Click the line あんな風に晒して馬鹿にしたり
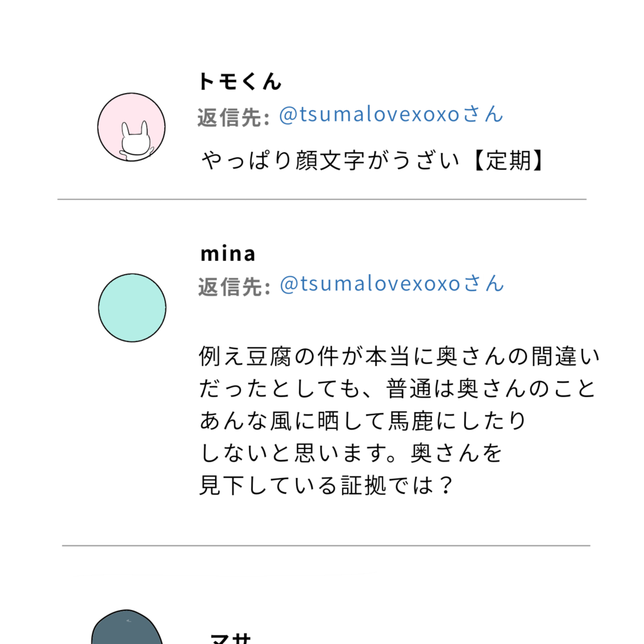The image size is (644, 644). point(363,421)
